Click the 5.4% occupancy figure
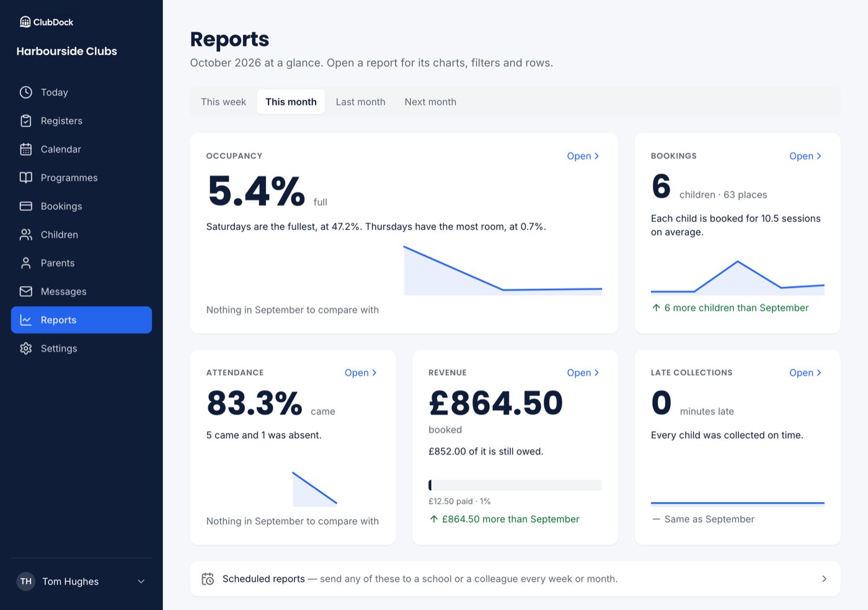The image size is (868, 610). (x=257, y=191)
